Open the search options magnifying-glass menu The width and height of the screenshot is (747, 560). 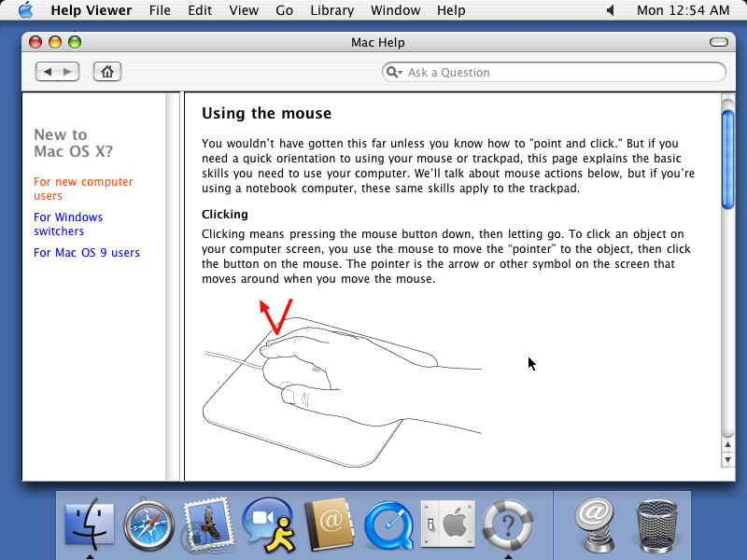pos(396,71)
